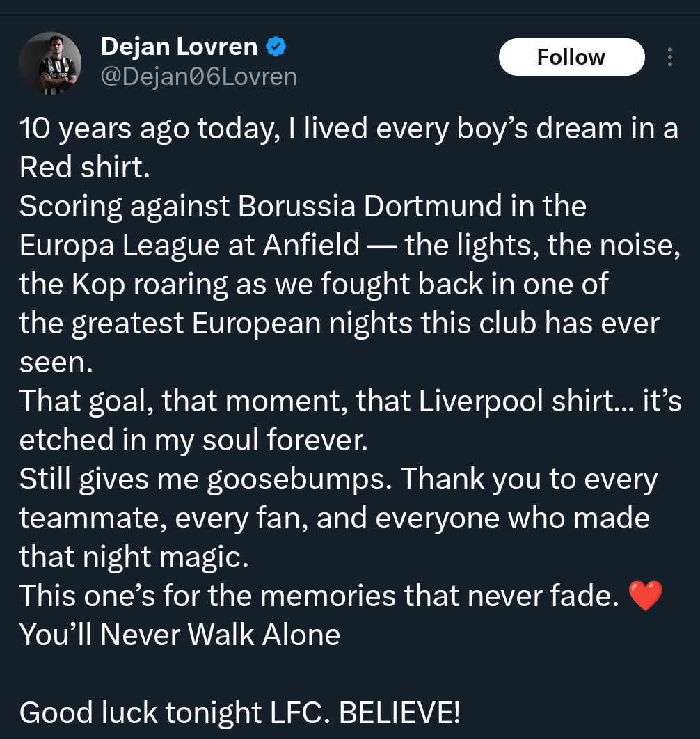700x739 pixels.
Task: Click the red heart emoji
Action: click(645, 597)
